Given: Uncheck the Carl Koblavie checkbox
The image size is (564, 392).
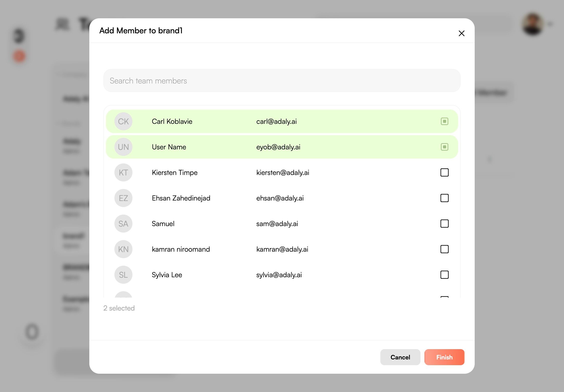Looking at the screenshot, I should (444, 122).
